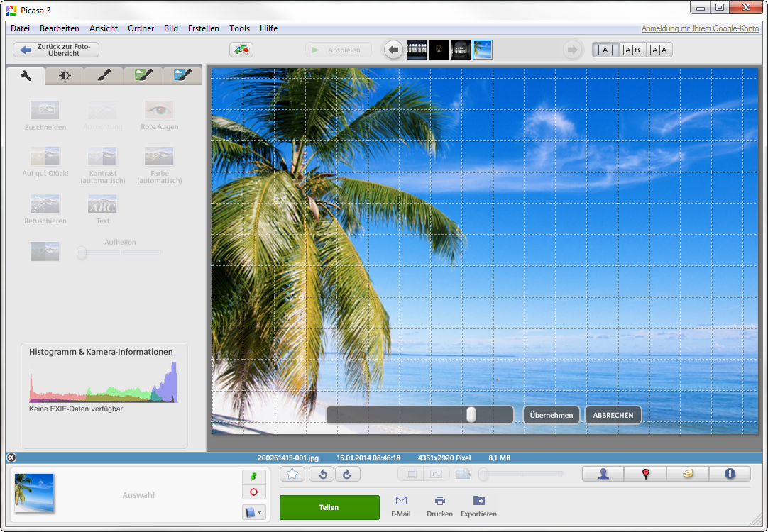
Task: Hold selection with the green pin button
Action: click(253, 476)
